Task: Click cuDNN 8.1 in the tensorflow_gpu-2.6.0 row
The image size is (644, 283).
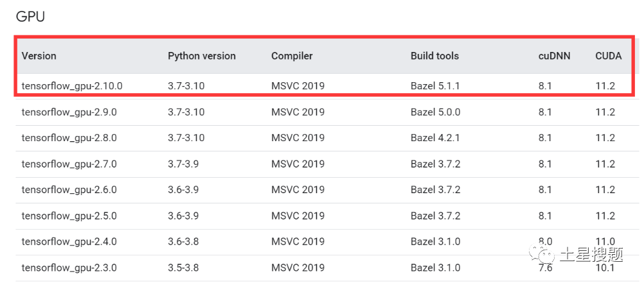Action: click(545, 190)
